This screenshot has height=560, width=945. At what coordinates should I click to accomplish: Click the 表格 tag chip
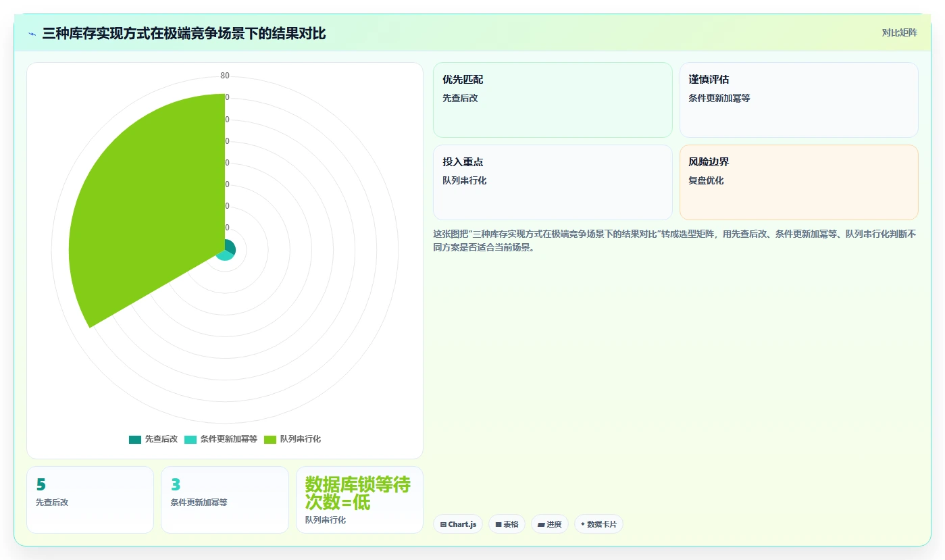click(x=507, y=524)
